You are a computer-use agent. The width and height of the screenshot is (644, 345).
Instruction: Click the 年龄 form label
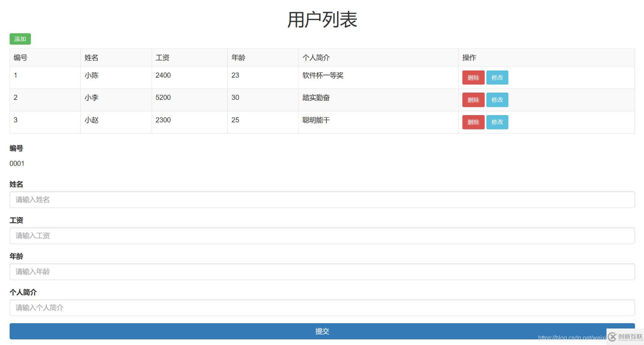[16, 256]
